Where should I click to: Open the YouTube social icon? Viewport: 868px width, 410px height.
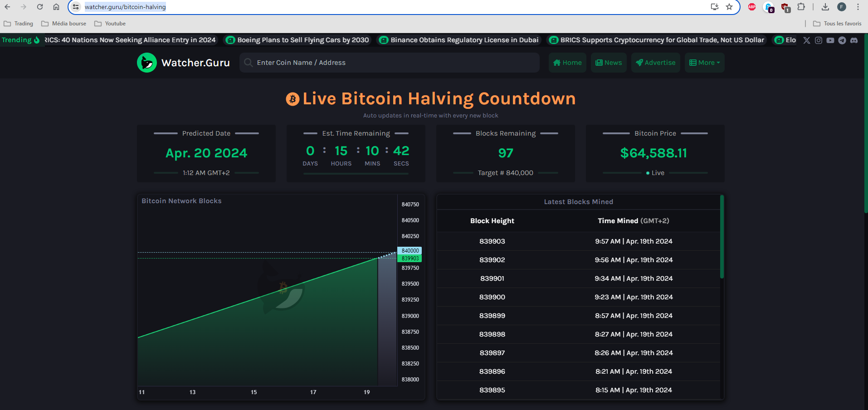(830, 40)
